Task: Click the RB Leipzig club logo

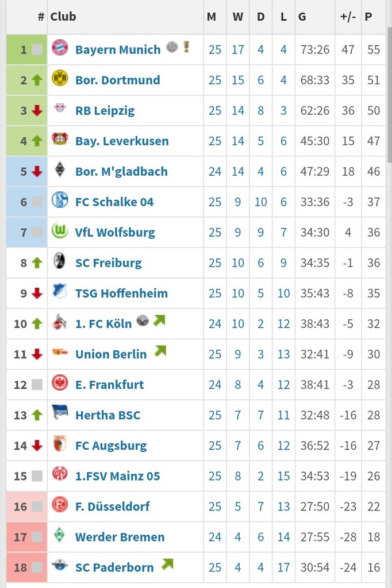Action: point(60,109)
